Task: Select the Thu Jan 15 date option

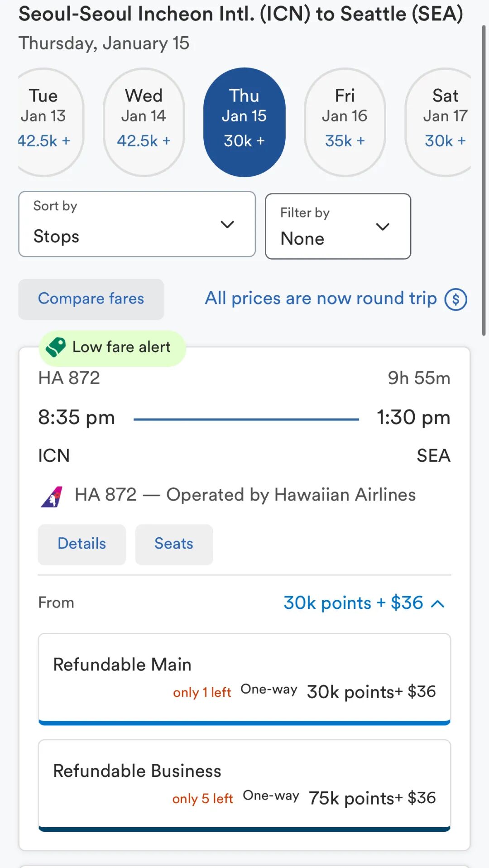Action: coord(244,122)
